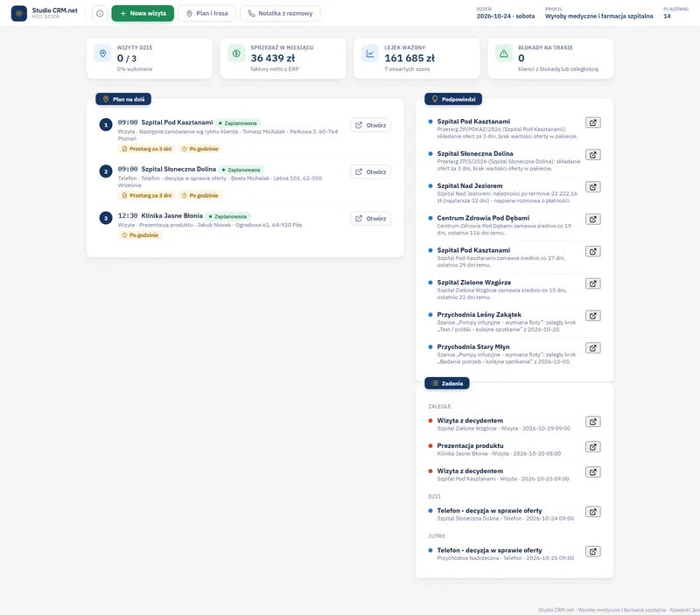
Task: Open suggestion link icon for Przychodnia Stary Młyn
Action: point(593,347)
